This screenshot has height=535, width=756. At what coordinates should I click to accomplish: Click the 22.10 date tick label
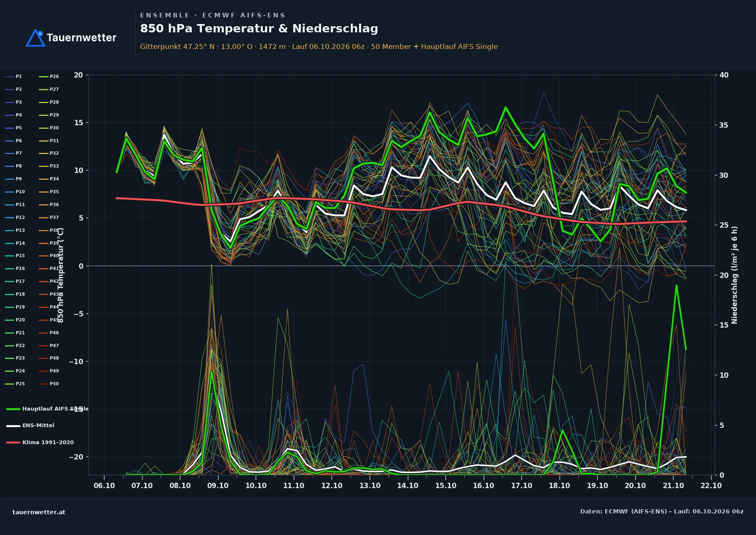click(711, 486)
